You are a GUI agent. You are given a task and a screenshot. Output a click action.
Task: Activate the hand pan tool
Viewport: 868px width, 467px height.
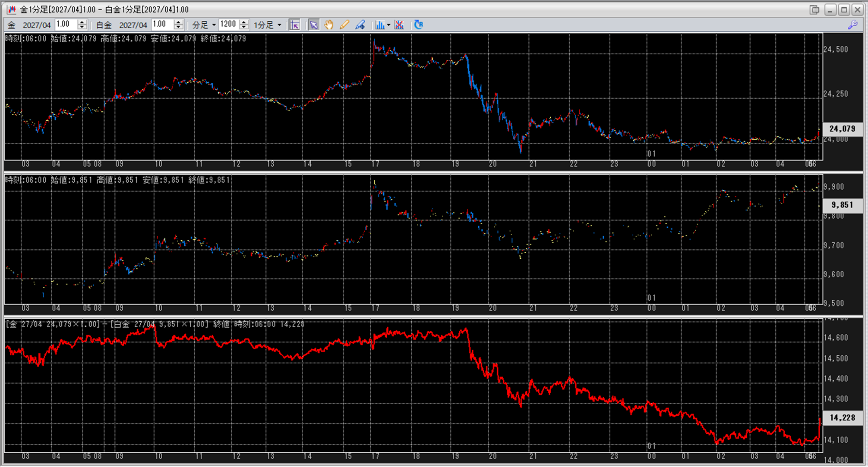pos(329,25)
